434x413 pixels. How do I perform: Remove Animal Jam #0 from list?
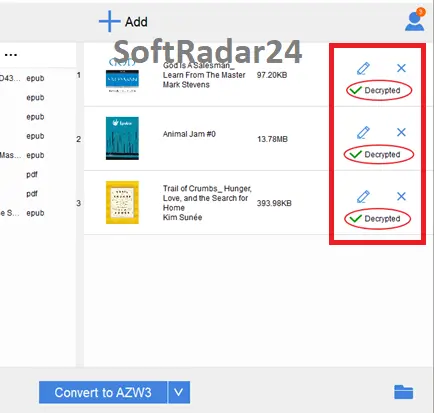point(401,132)
